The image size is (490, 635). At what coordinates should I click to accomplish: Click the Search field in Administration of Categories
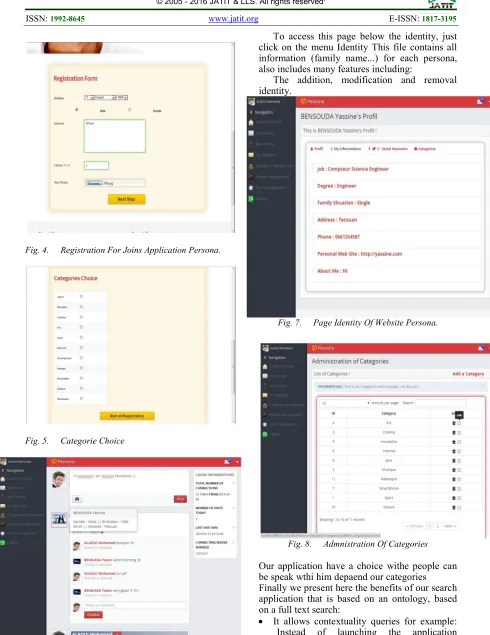tap(441, 403)
